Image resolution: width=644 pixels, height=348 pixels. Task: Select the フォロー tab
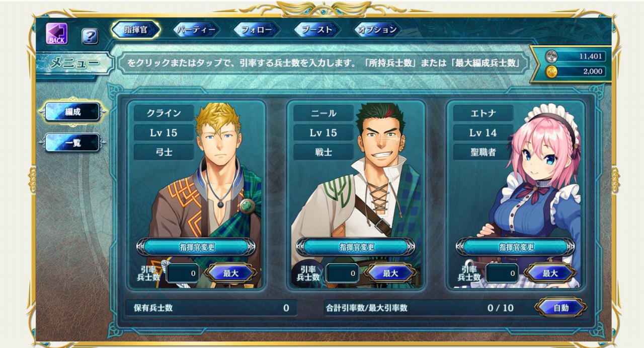[257, 29]
